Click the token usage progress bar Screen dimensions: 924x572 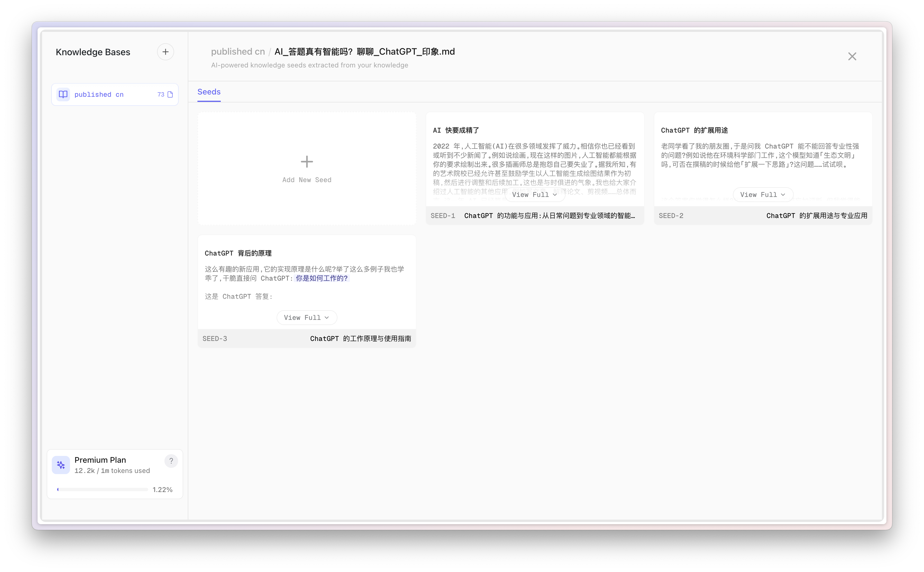point(102,489)
